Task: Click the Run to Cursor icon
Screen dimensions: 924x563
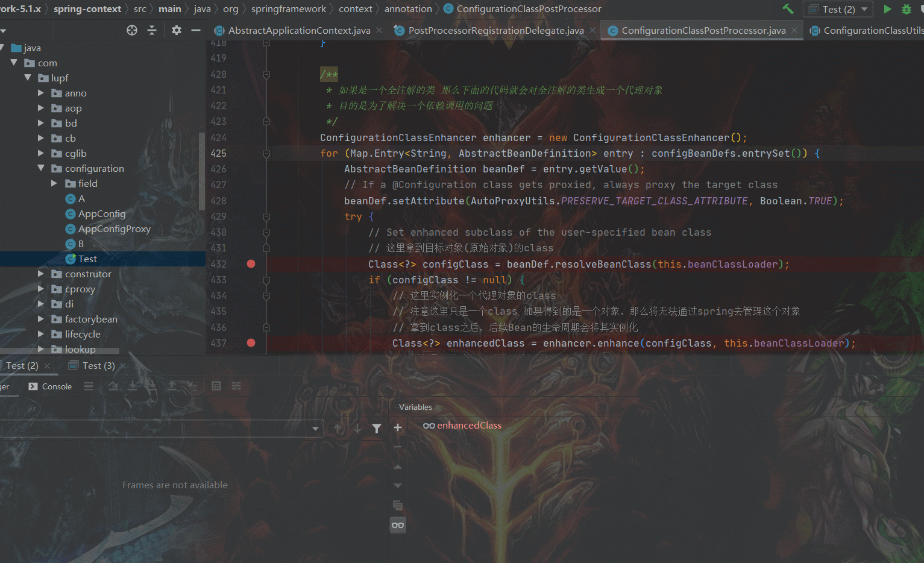Action: [x=192, y=386]
